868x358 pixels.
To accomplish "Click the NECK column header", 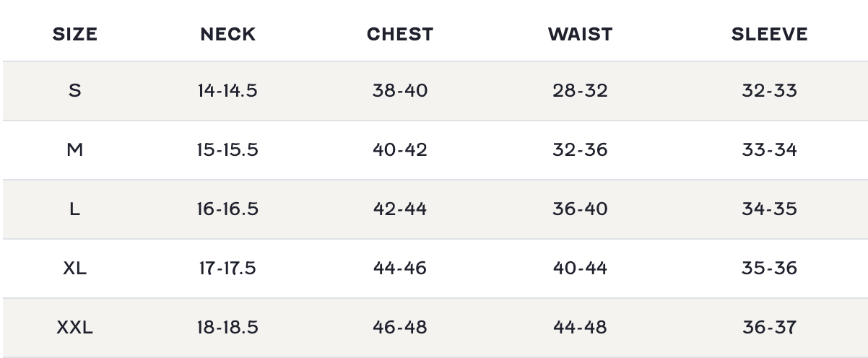I will point(227,35).
